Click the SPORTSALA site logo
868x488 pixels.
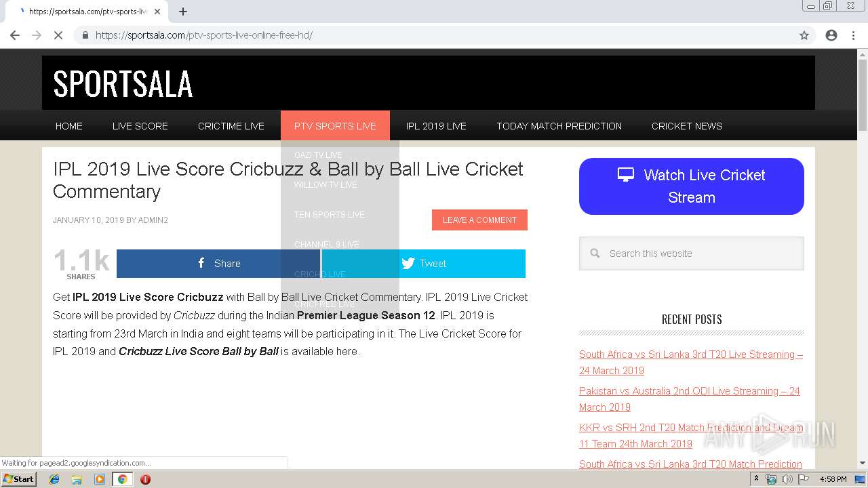123,84
